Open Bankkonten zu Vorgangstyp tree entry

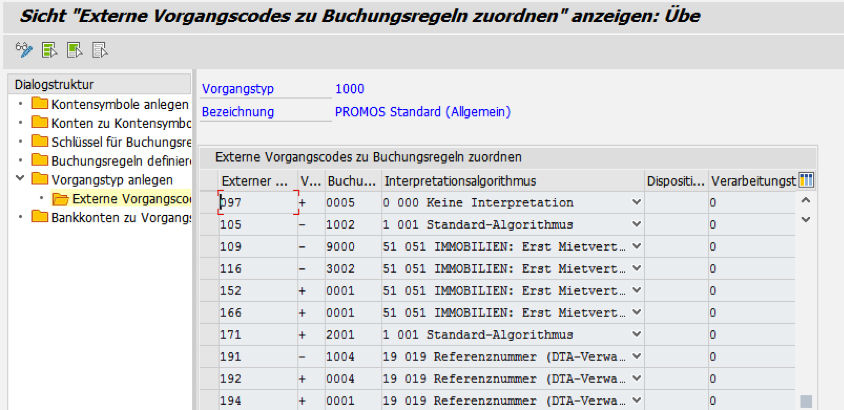pyautogui.click(x=120, y=217)
